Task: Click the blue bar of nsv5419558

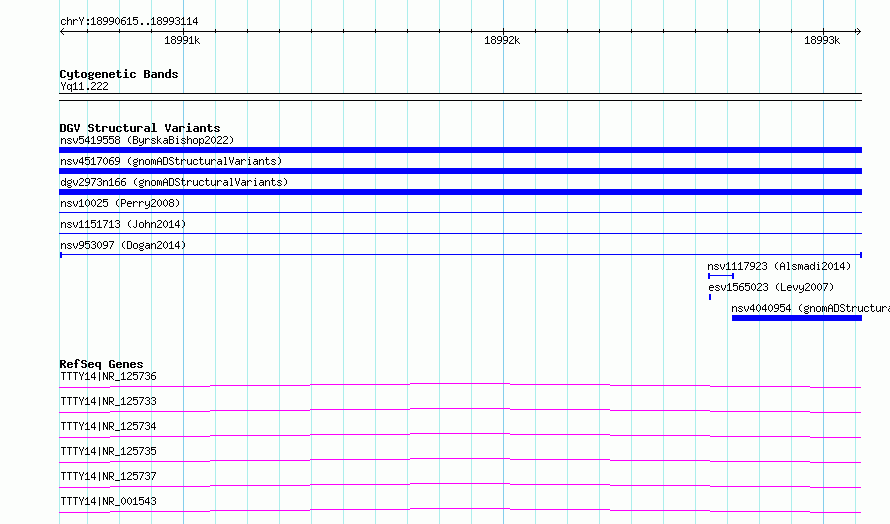Action: tap(460, 150)
